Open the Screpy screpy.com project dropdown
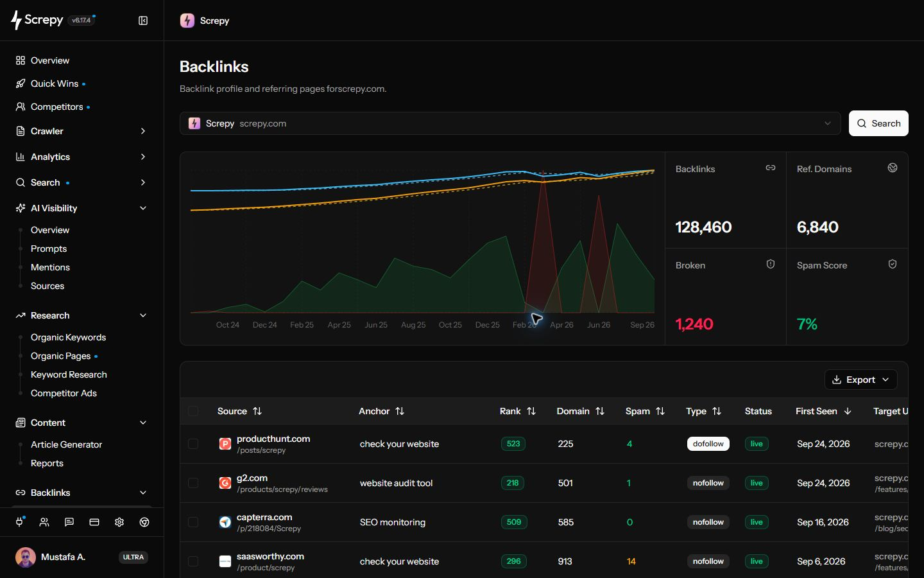Image resolution: width=924 pixels, height=578 pixels. [x=510, y=123]
